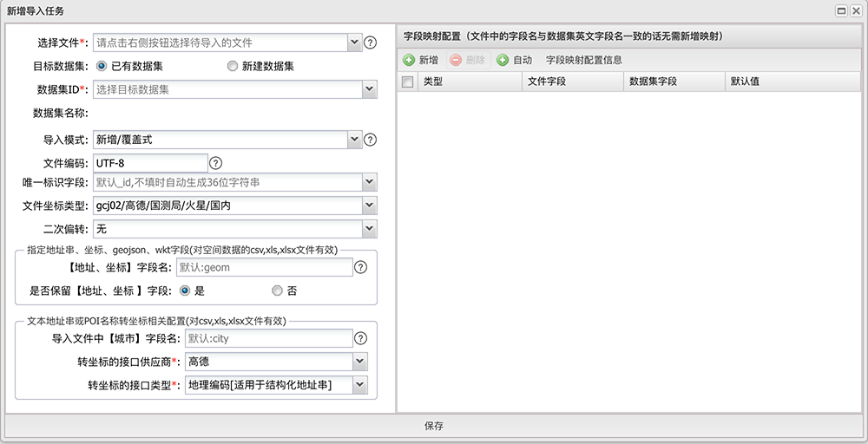This screenshot has height=444, width=868.
Task: Click help icon next to file selector
Action: (370, 42)
